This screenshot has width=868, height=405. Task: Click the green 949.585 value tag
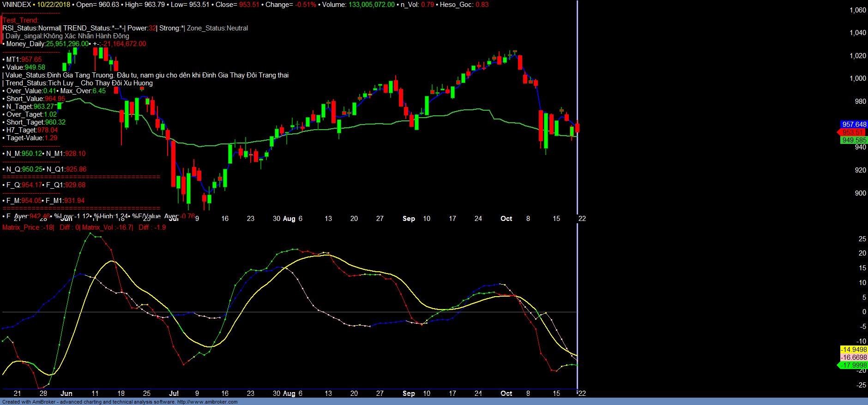[x=854, y=140]
